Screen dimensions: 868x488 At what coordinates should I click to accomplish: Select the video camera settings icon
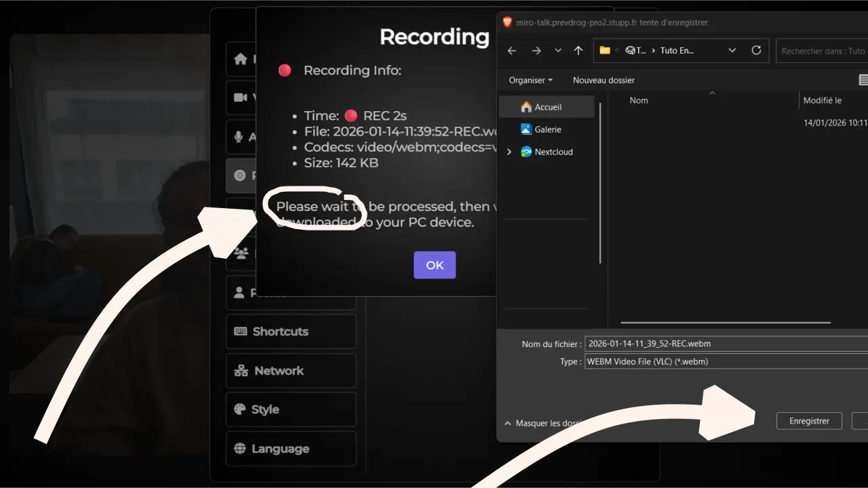(x=240, y=98)
